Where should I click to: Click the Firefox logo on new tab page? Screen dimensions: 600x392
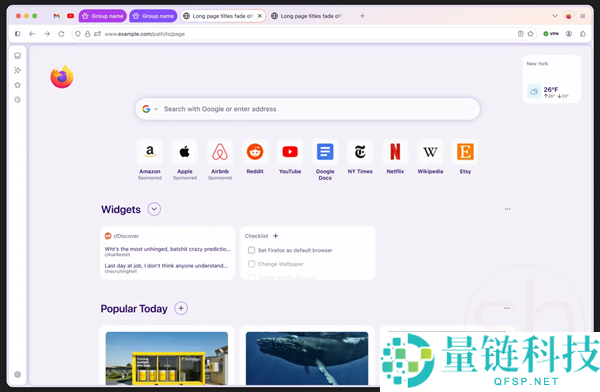(62, 77)
